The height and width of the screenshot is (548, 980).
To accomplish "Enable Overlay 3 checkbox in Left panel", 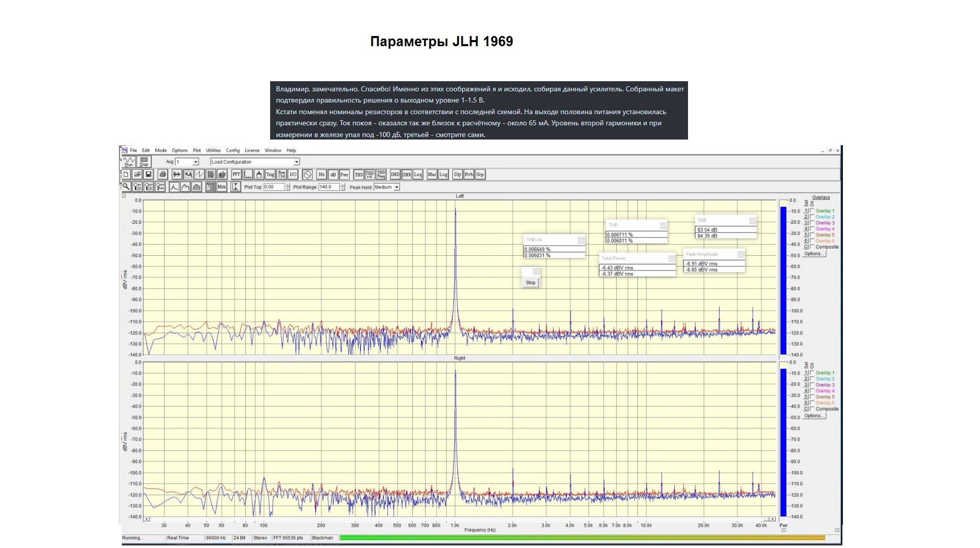I will [812, 223].
